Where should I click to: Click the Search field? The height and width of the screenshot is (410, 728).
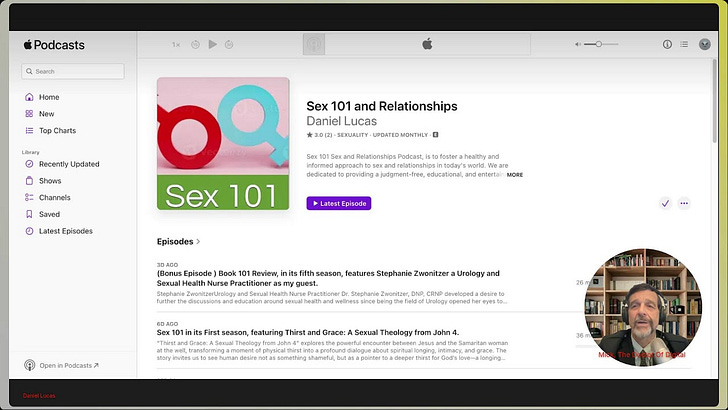(x=73, y=71)
